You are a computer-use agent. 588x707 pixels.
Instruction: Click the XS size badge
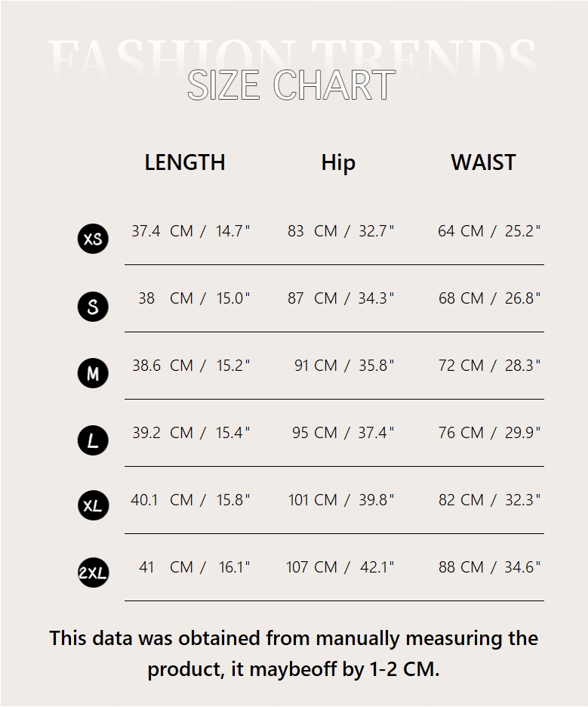(x=94, y=239)
